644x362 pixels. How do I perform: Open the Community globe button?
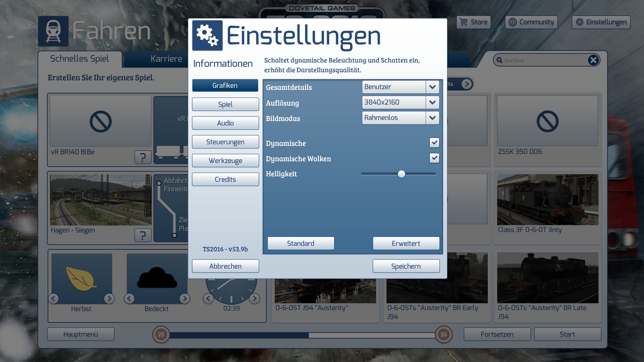click(x=531, y=22)
